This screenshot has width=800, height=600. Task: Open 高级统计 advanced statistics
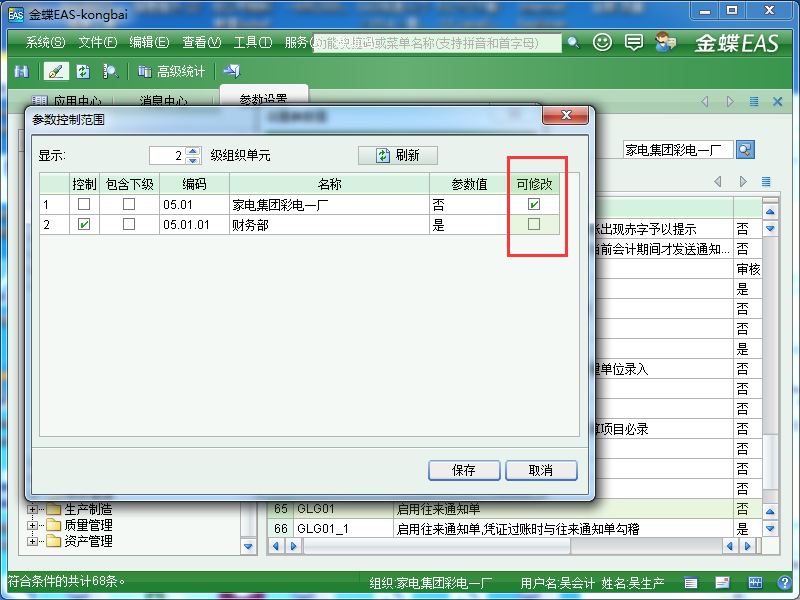[x=171, y=71]
